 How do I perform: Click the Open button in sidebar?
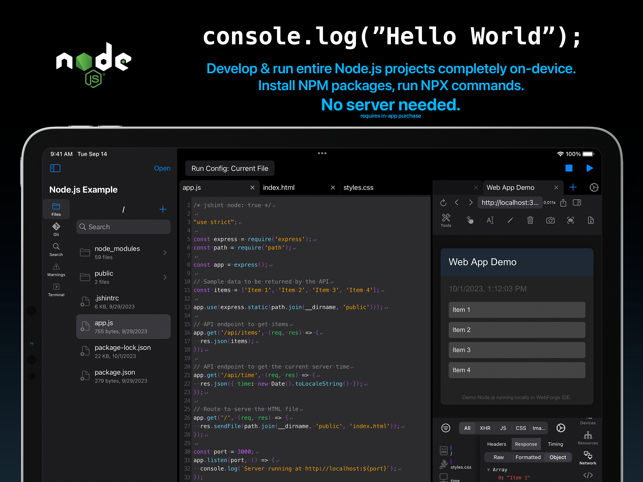pyautogui.click(x=162, y=168)
